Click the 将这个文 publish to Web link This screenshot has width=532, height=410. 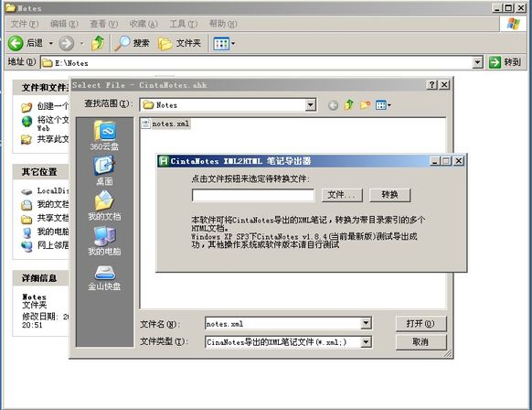pos(45,124)
